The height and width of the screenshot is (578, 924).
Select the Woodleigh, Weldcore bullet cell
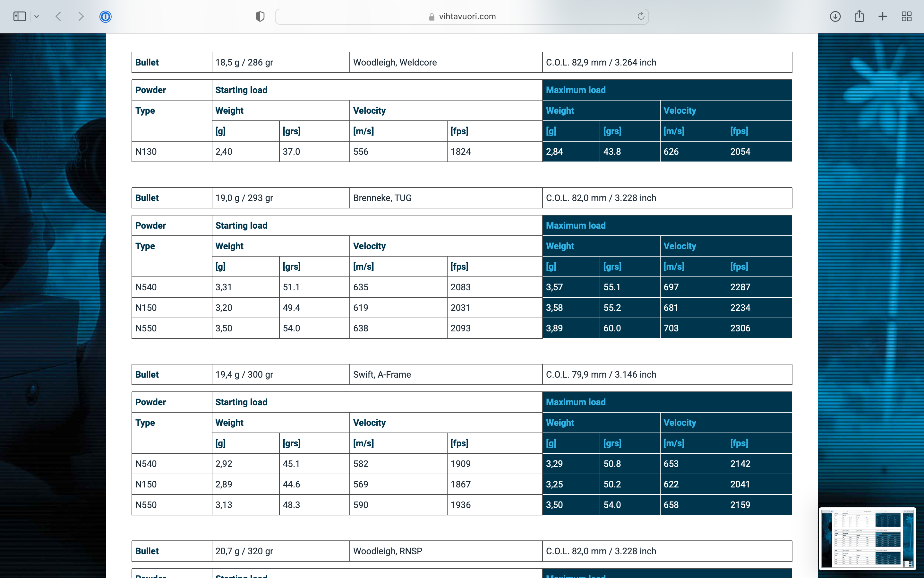coord(446,62)
